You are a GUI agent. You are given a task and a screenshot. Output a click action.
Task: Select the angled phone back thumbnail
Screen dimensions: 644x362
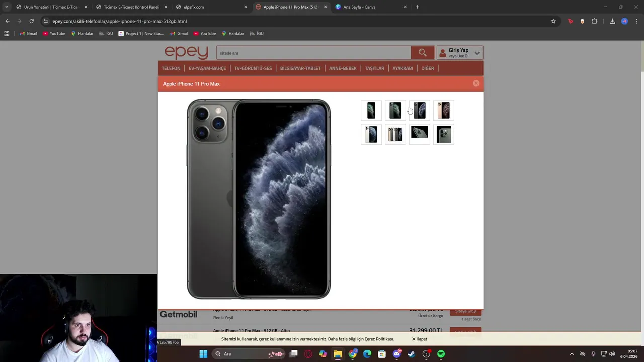click(420, 134)
